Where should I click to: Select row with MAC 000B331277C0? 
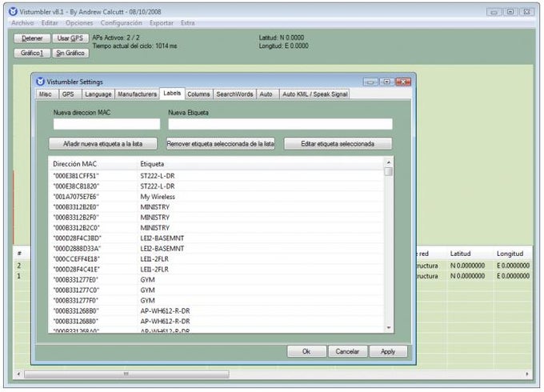coord(217,290)
